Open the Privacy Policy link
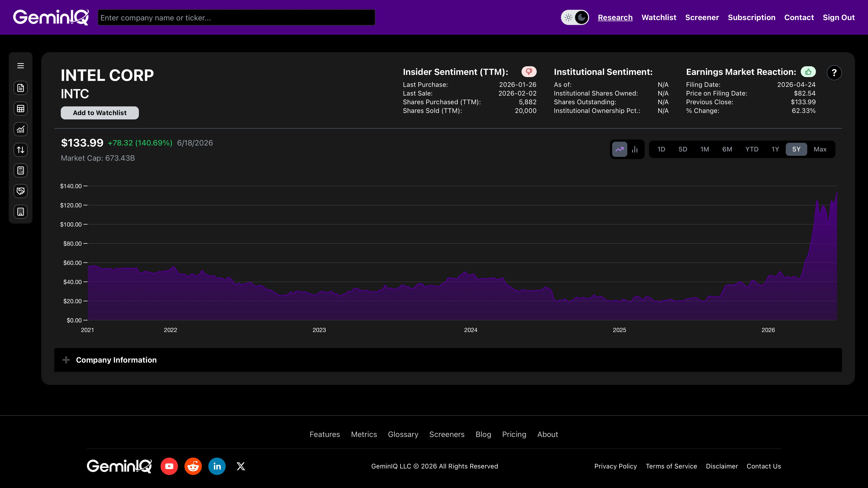 coord(615,466)
